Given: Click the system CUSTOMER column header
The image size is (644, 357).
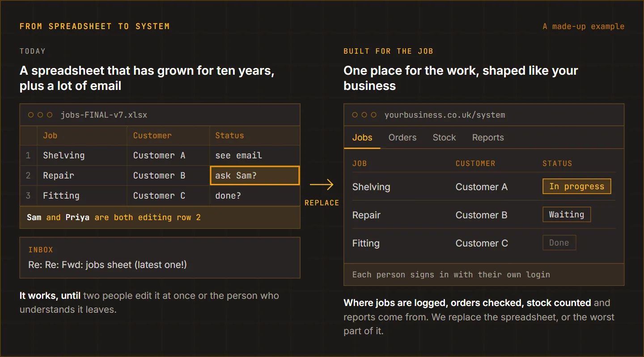Looking at the screenshot, I should pyautogui.click(x=475, y=164).
